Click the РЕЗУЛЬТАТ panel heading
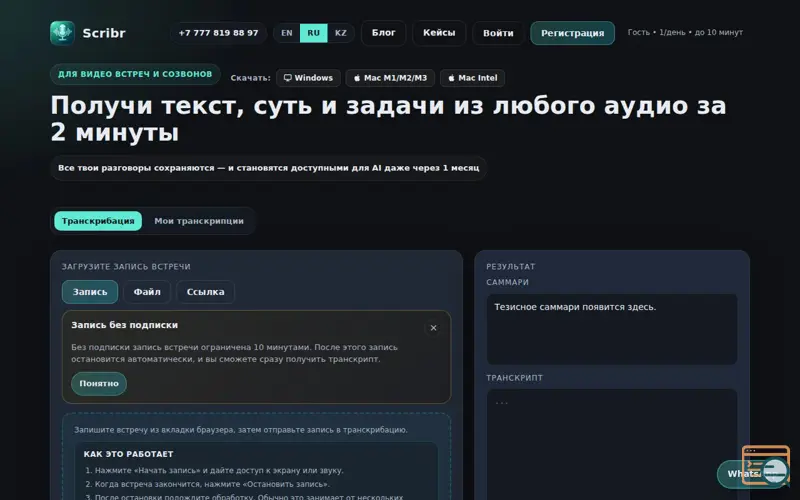 click(x=511, y=267)
